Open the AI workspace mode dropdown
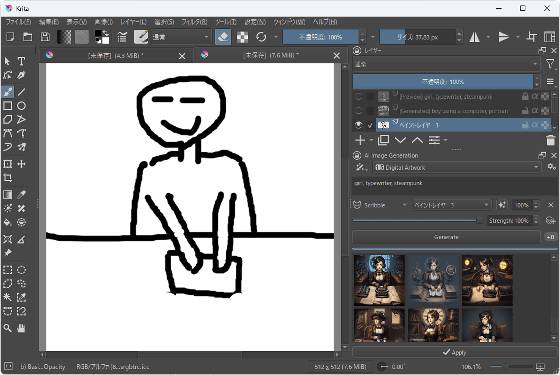560x375 pixels. click(360, 167)
